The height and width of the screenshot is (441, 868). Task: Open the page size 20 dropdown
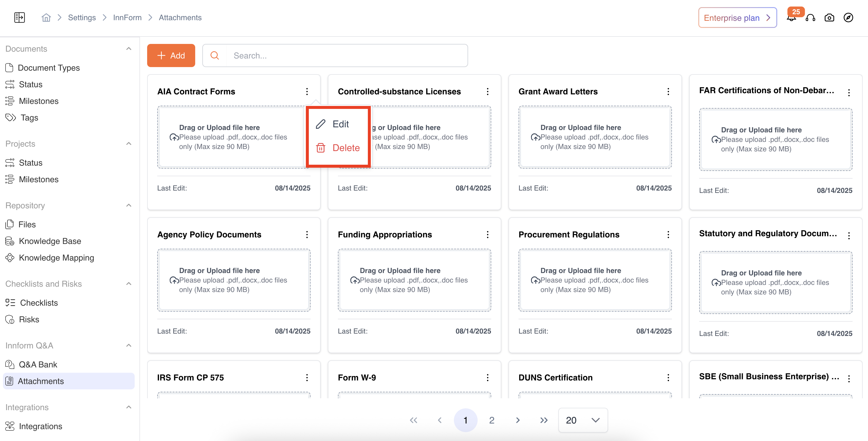[x=583, y=420]
